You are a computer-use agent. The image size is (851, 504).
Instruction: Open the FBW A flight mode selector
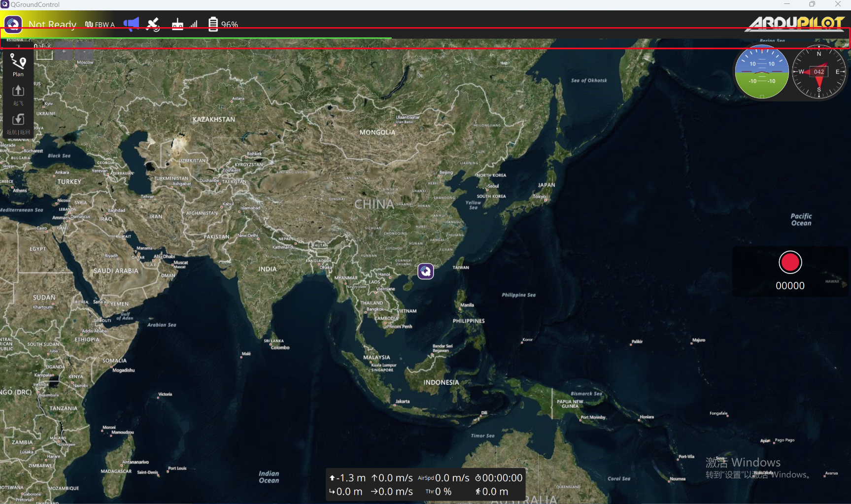pos(100,25)
